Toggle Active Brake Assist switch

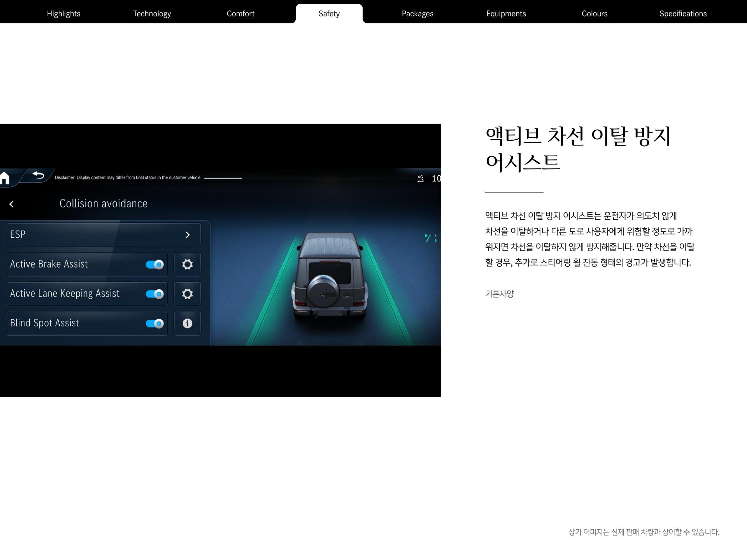tap(155, 264)
